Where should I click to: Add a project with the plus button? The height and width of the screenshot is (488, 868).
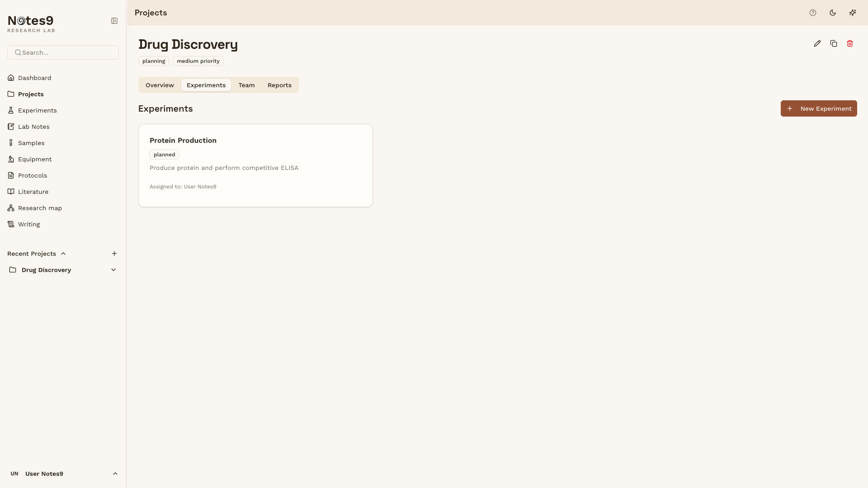pyautogui.click(x=114, y=253)
